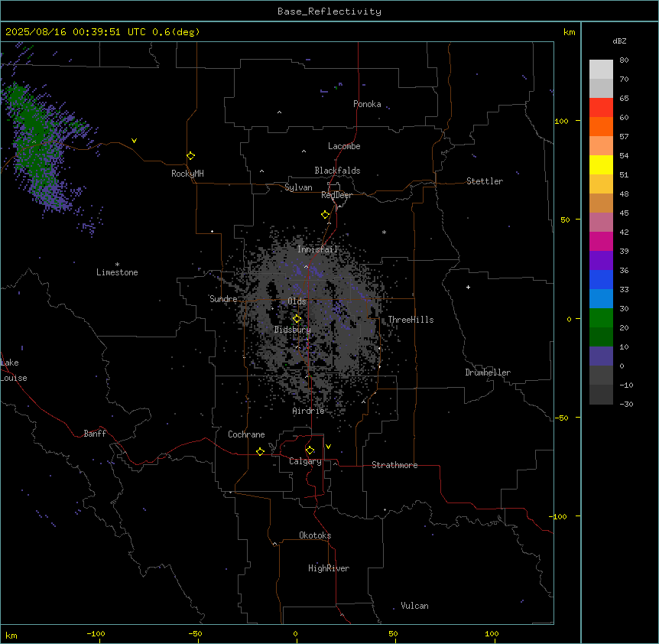This screenshot has height=644, width=659.
Task: Select the asterisk marker northeast of Innisfail
Action: pyautogui.click(x=384, y=232)
